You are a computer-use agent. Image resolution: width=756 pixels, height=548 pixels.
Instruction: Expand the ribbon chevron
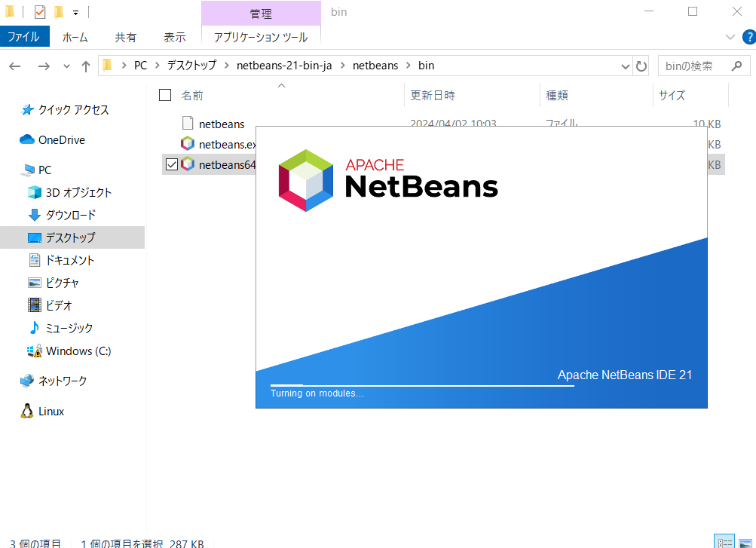pos(730,37)
